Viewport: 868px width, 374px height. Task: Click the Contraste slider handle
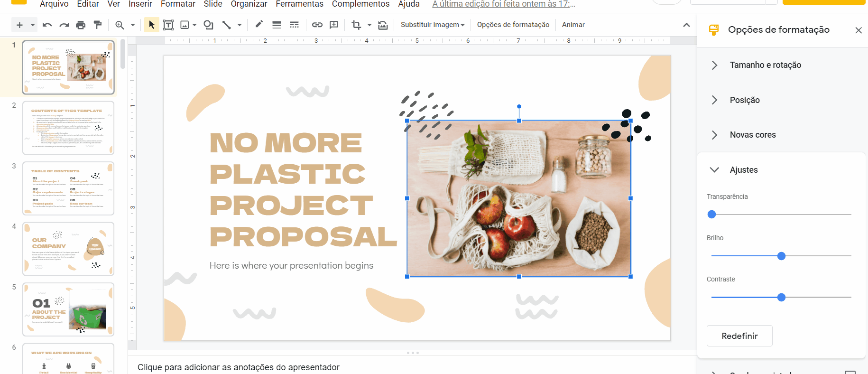click(x=782, y=298)
